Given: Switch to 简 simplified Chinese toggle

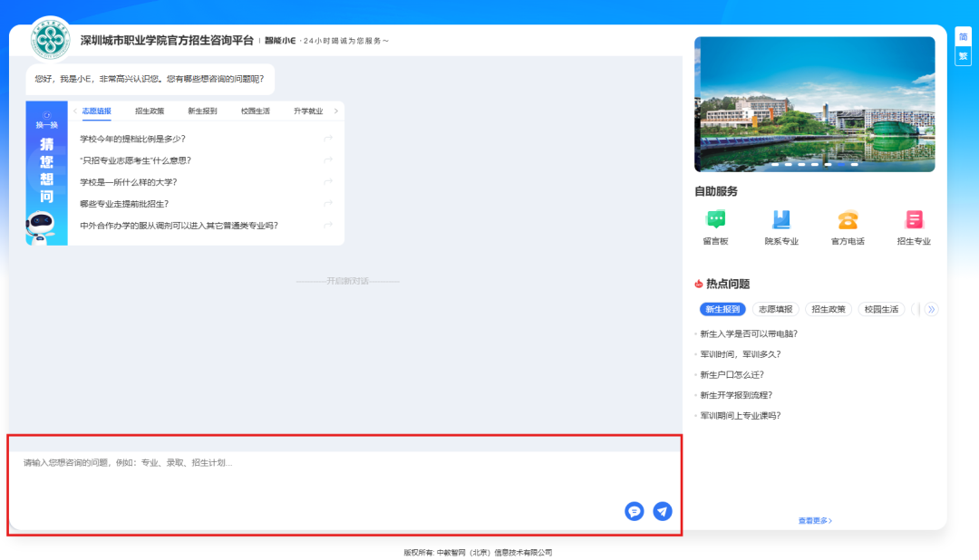Looking at the screenshot, I should pyautogui.click(x=963, y=36).
